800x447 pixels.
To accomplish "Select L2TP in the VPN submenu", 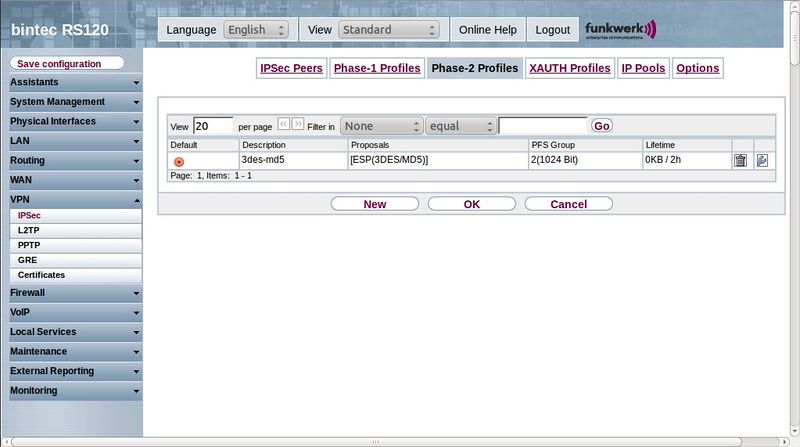I will [x=29, y=230].
